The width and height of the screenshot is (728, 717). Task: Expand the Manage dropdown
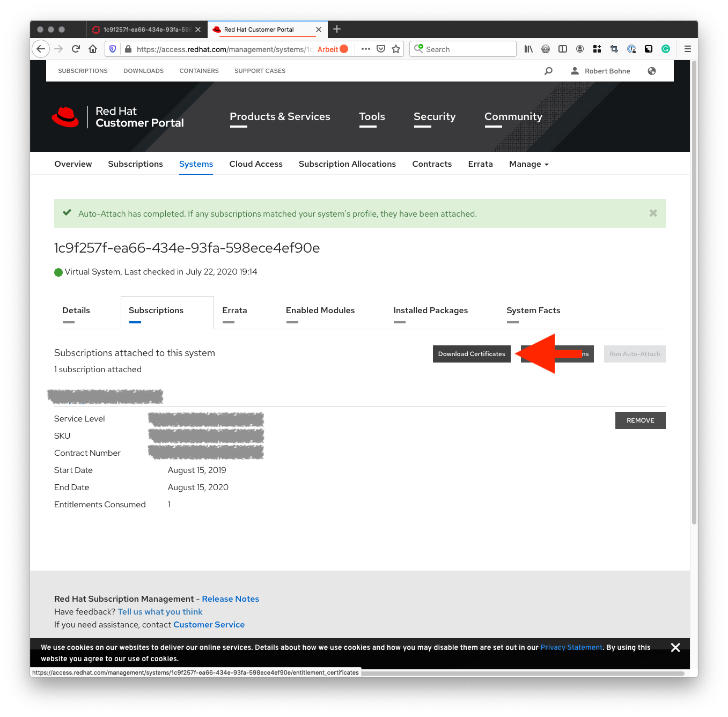click(x=528, y=164)
